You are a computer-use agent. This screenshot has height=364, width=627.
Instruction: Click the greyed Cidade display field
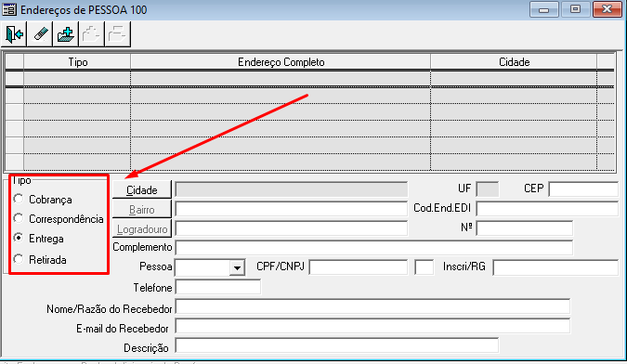[291, 189]
